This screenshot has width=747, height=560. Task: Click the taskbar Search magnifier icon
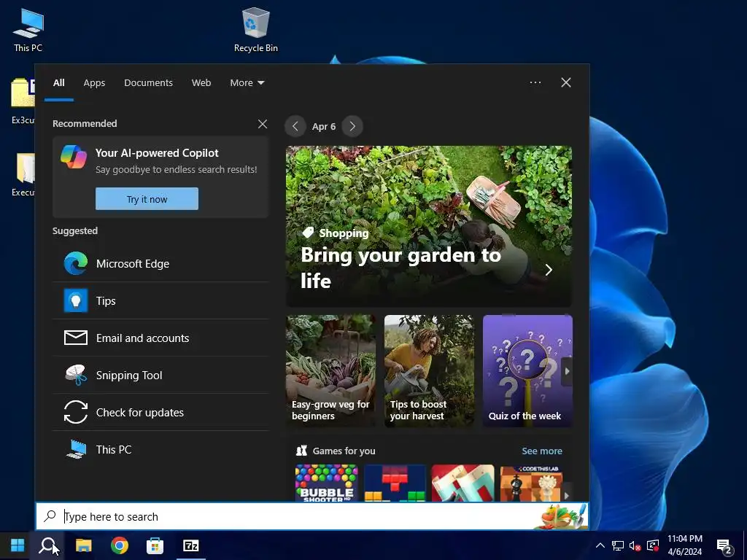point(48,545)
